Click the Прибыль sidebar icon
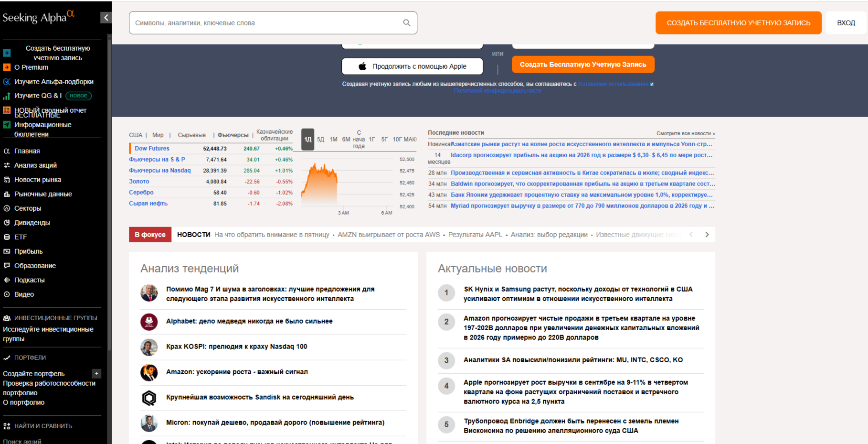The height and width of the screenshot is (444, 868). click(x=7, y=251)
